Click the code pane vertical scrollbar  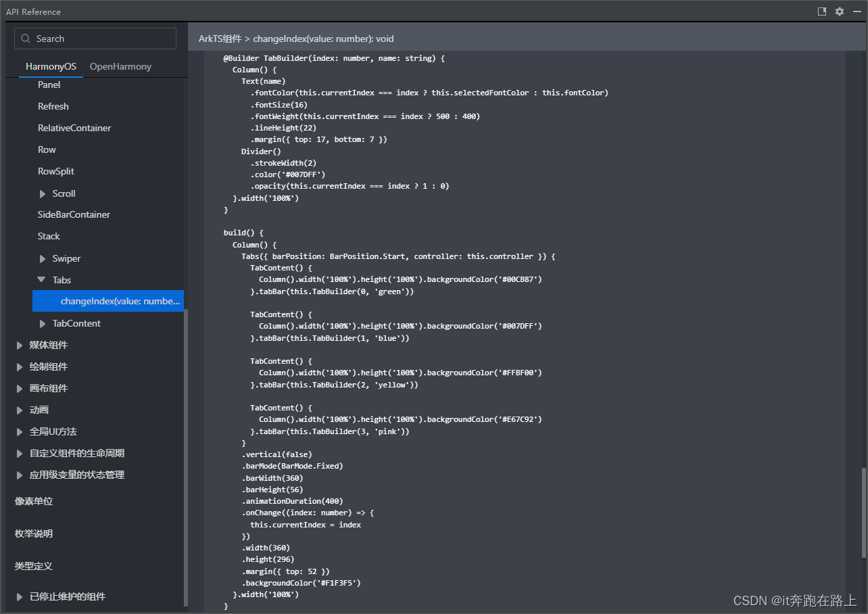point(863,512)
